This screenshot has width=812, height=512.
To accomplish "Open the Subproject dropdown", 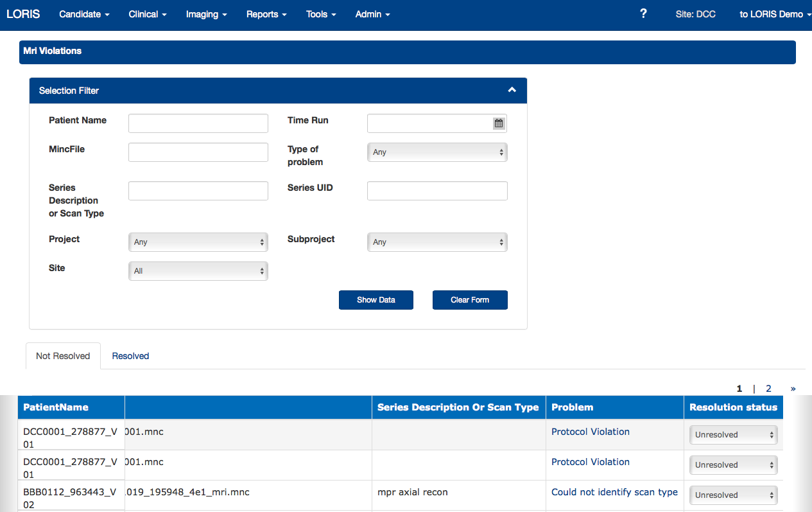I will (x=437, y=242).
